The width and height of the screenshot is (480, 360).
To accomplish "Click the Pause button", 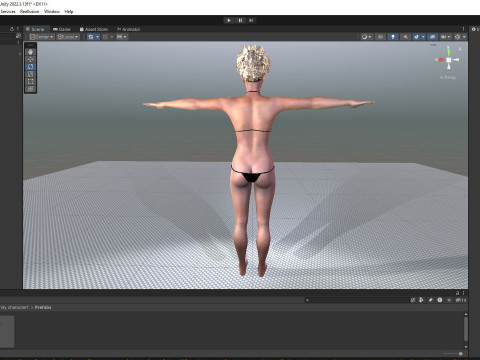I will tap(240, 20).
